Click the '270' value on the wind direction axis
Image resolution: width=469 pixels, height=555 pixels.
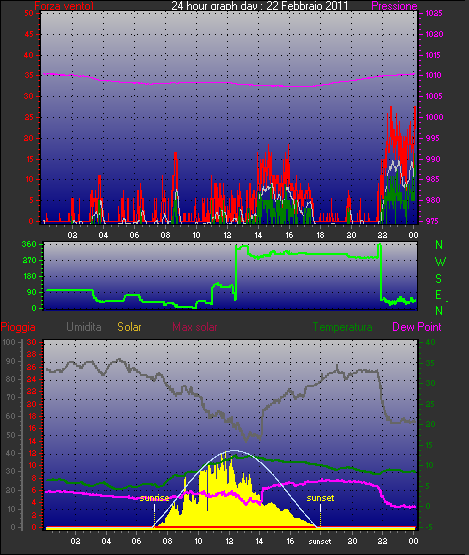[x=29, y=261]
